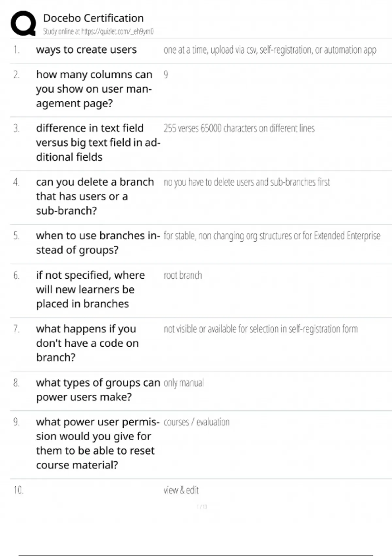Select the text field versus big text field question
Image resolution: width=392 pixels, height=556 pixels.
click(x=98, y=143)
